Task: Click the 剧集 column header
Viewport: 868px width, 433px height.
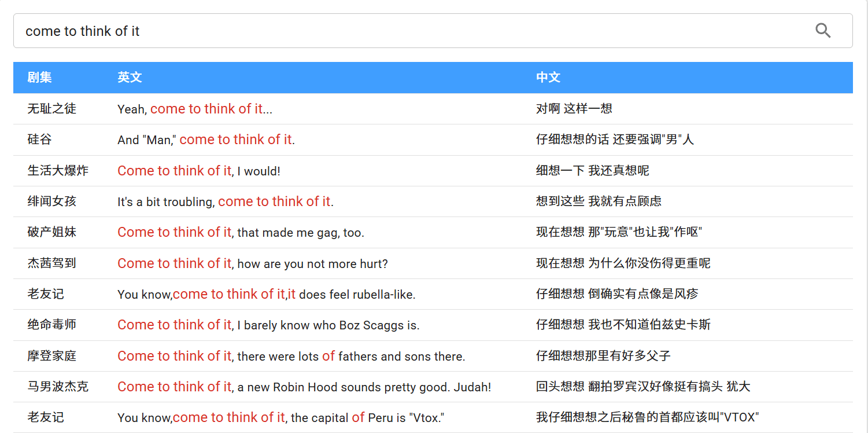Action: (x=39, y=78)
